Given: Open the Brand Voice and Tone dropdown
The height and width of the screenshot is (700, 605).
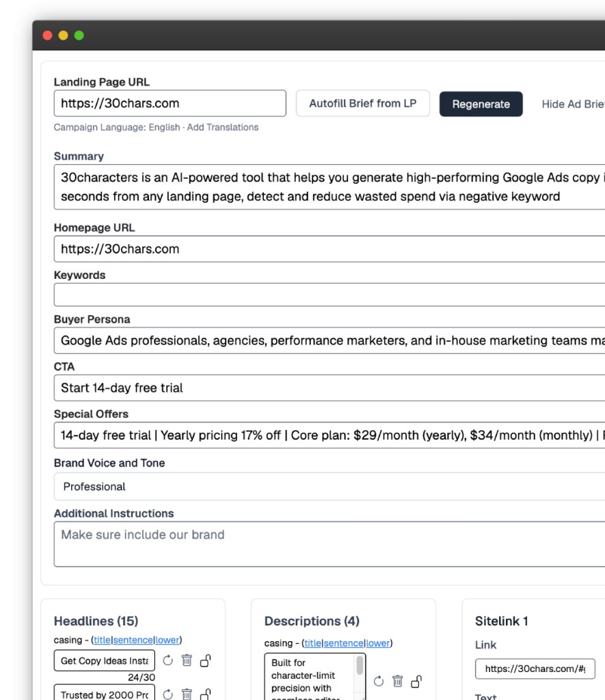Looking at the screenshot, I should [328, 487].
